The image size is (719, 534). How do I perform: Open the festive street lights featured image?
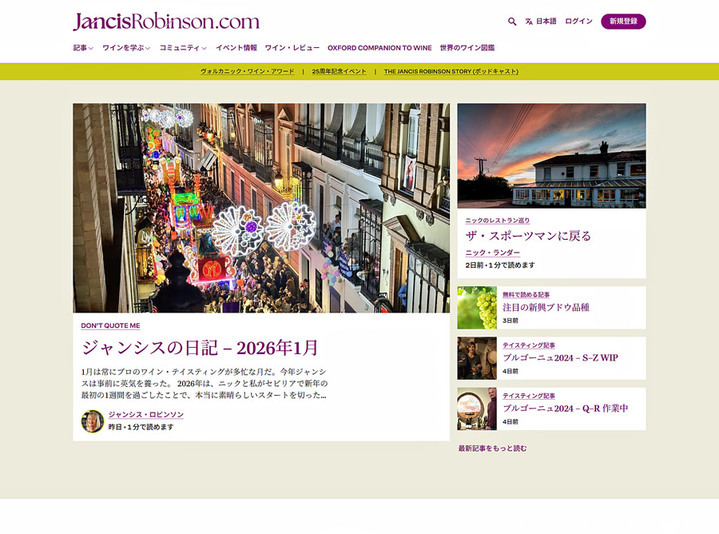coord(261,208)
